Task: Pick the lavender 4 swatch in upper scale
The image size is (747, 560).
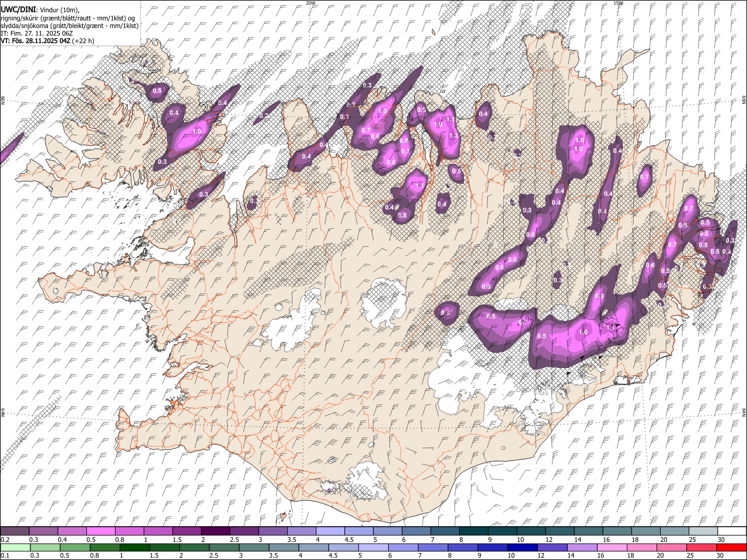Action: click(x=330, y=531)
